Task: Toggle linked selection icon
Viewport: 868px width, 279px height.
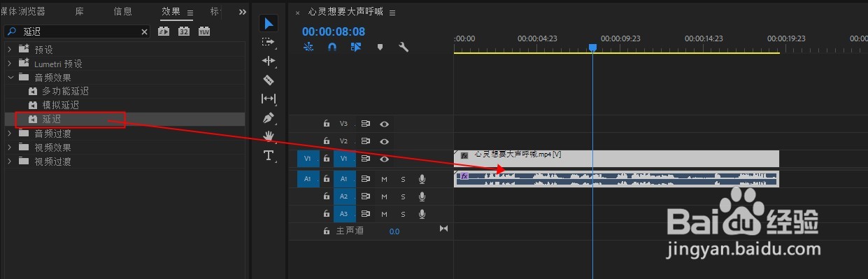Action: [356, 47]
